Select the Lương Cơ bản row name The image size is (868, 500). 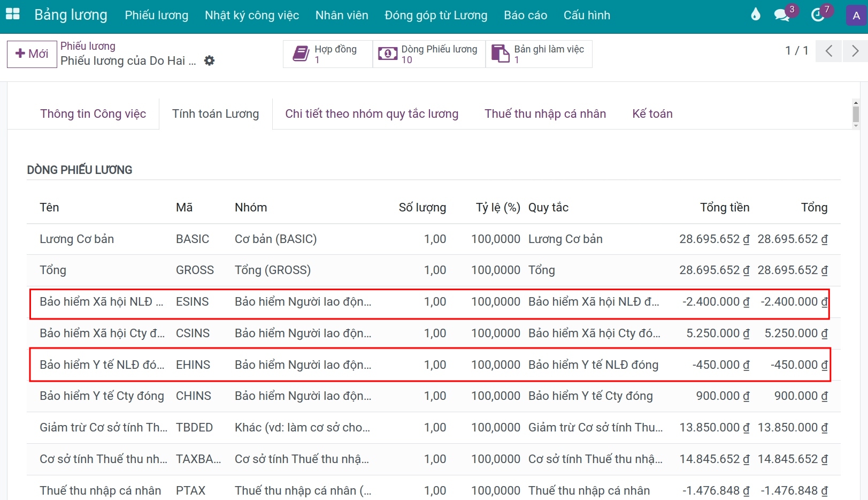[76, 239]
